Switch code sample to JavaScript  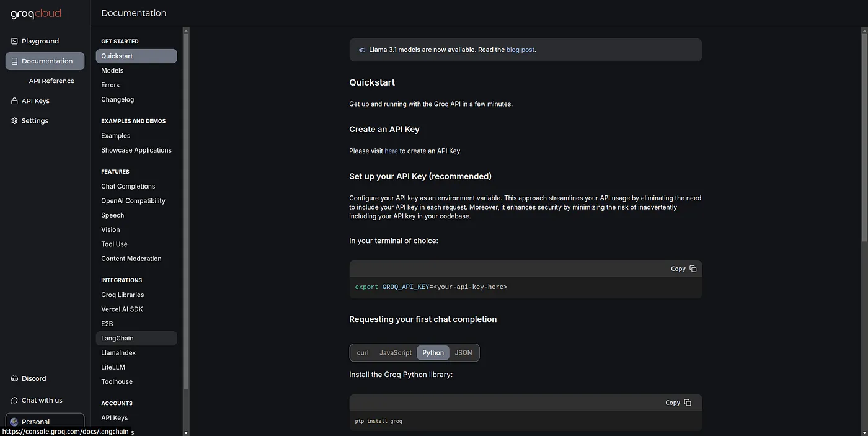click(x=395, y=353)
